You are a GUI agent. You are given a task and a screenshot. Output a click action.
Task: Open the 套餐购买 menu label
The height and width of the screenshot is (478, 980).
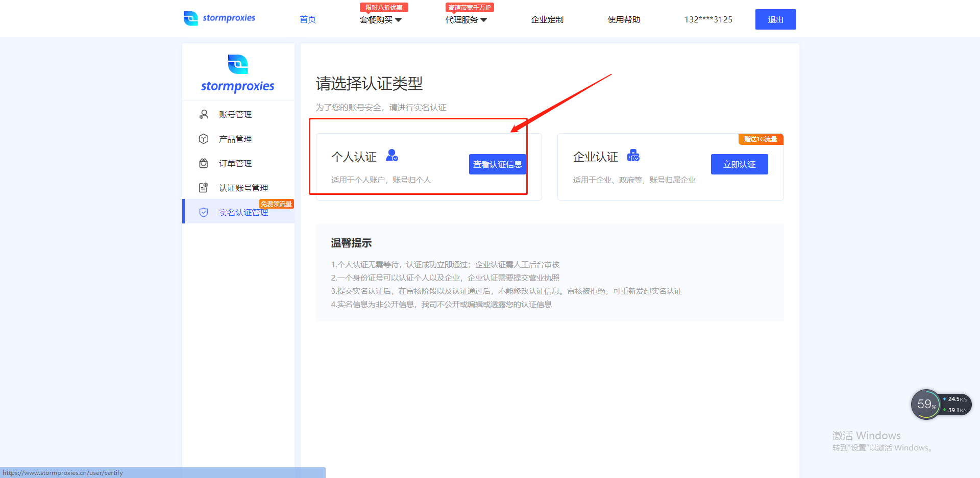pos(376,19)
